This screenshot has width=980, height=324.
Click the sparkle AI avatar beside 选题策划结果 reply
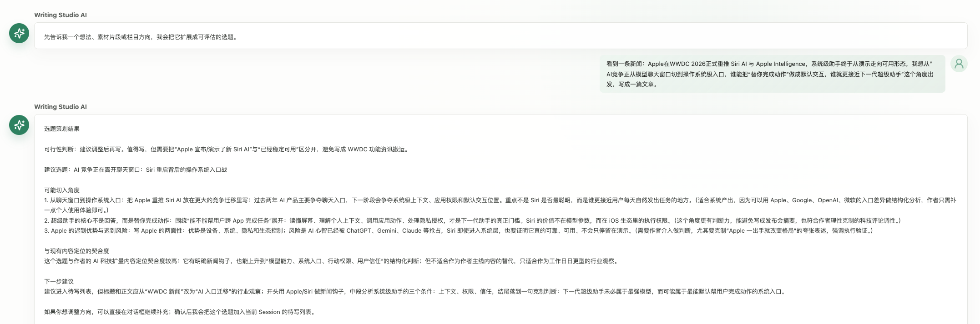pyautogui.click(x=19, y=125)
